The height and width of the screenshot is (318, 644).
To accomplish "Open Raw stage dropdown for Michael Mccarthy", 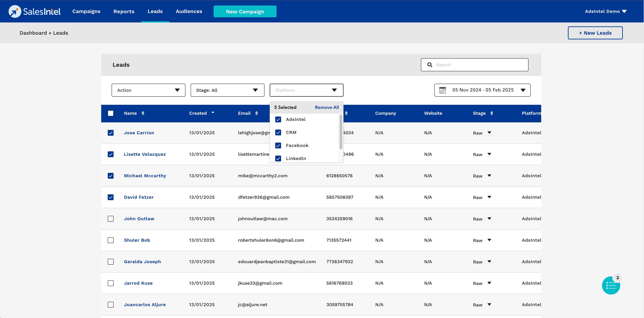I will [x=489, y=176].
